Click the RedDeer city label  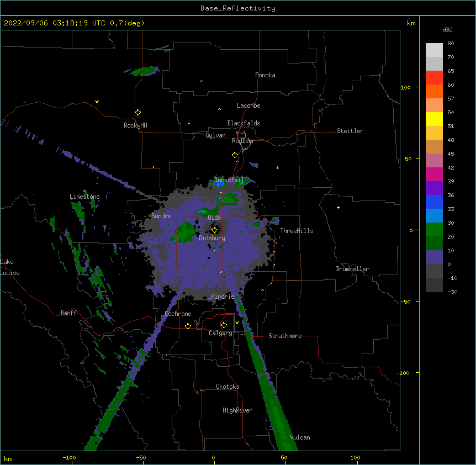(243, 141)
